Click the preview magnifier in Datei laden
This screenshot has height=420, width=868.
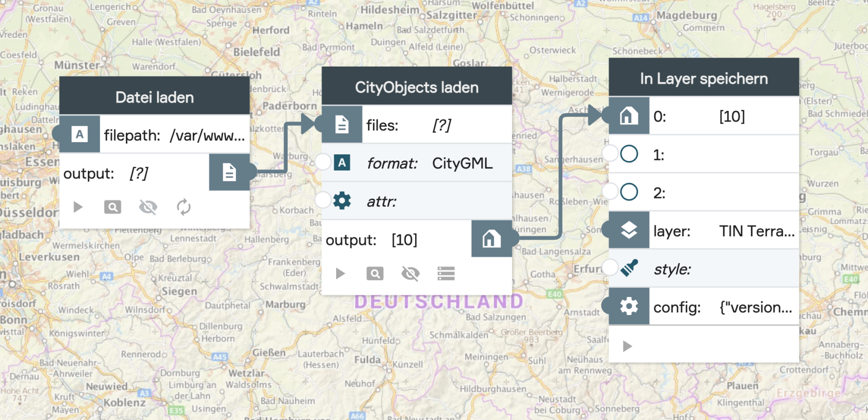[x=112, y=207]
